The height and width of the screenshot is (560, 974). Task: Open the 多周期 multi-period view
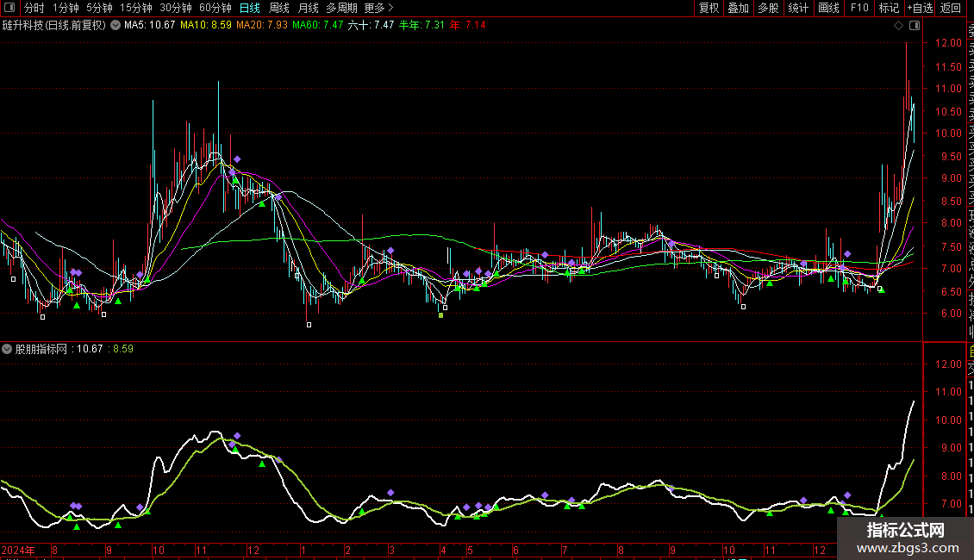click(341, 8)
